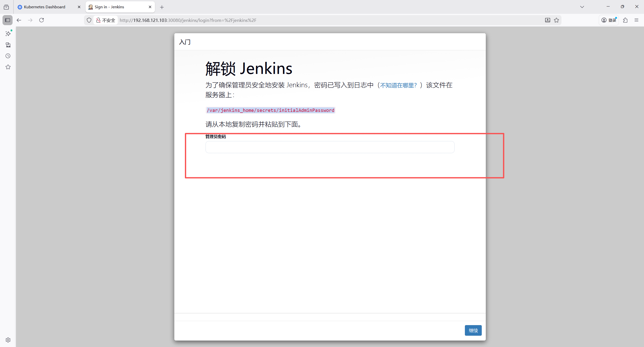
Task: Open bookmarks star in sidebar
Action: (8, 67)
